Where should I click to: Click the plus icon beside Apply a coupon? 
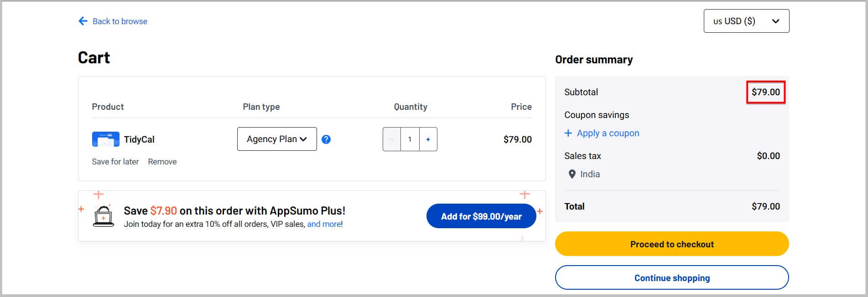point(568,133)
